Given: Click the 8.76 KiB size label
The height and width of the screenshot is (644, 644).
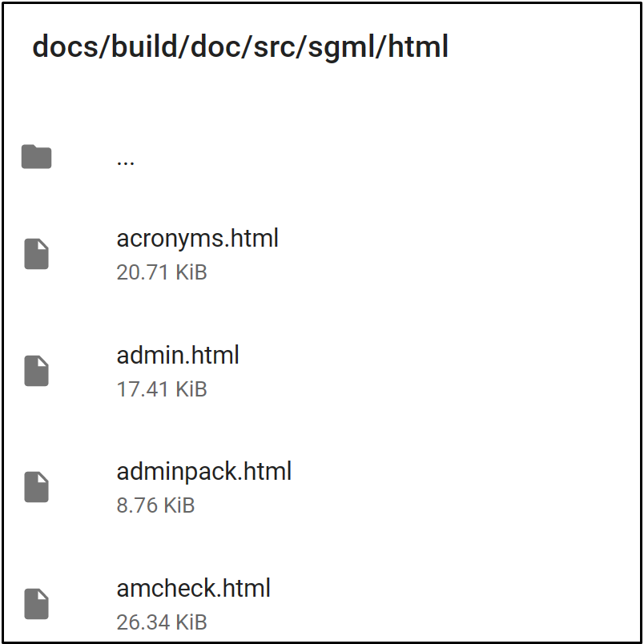Looking at the screenshot, I should tap(155, 505).
